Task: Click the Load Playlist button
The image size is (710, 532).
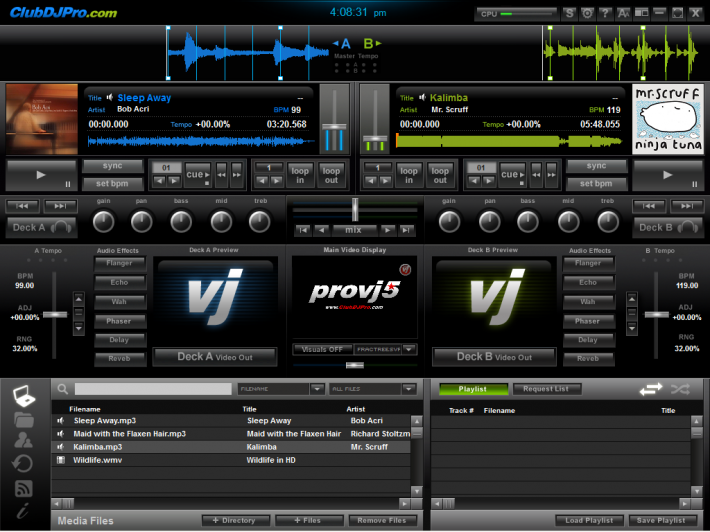Action: (590, 521)
